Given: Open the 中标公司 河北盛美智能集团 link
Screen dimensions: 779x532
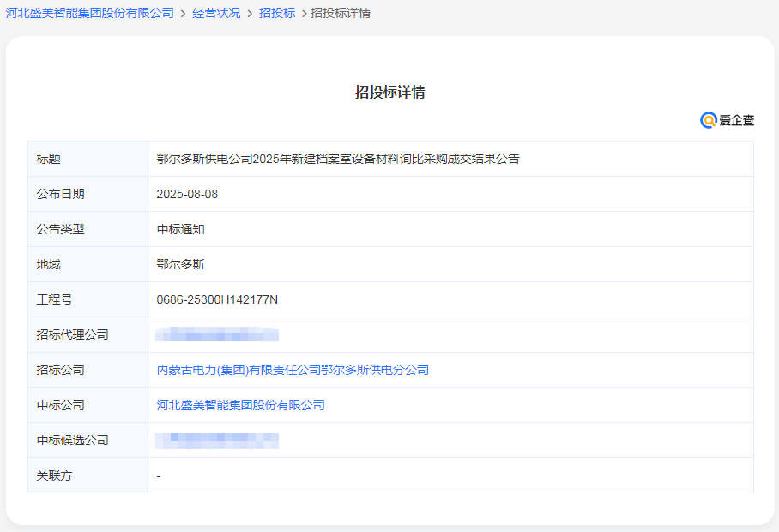Looking at the screenshot, I should point(241,405).
